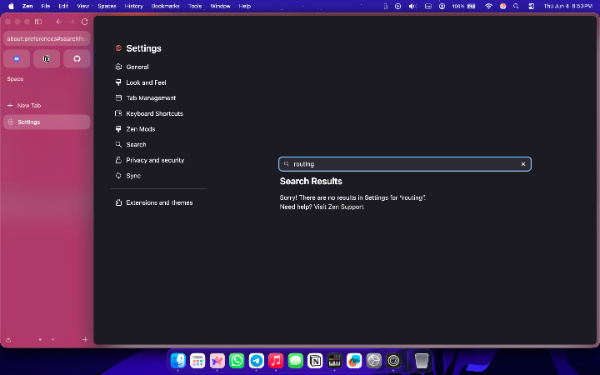Image resolution: width=600 pixels, height=375 pixels.
Task: Select the Settings tab in sidebar
Action: pyautogui.click(x=47, y=122)
